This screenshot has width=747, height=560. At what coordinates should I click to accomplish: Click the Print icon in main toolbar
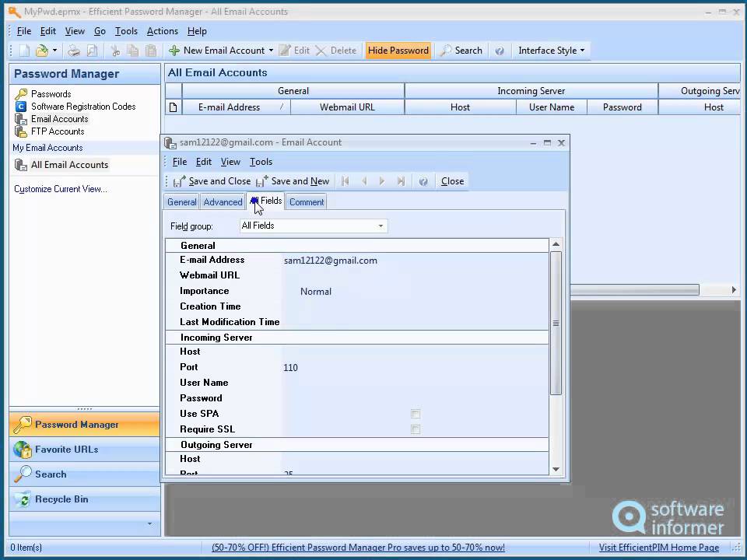[74, 51]
